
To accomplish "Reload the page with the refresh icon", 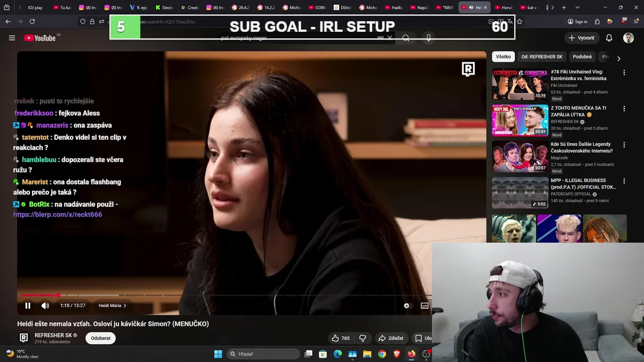I will pyautogui.click(x=32, y=22).
